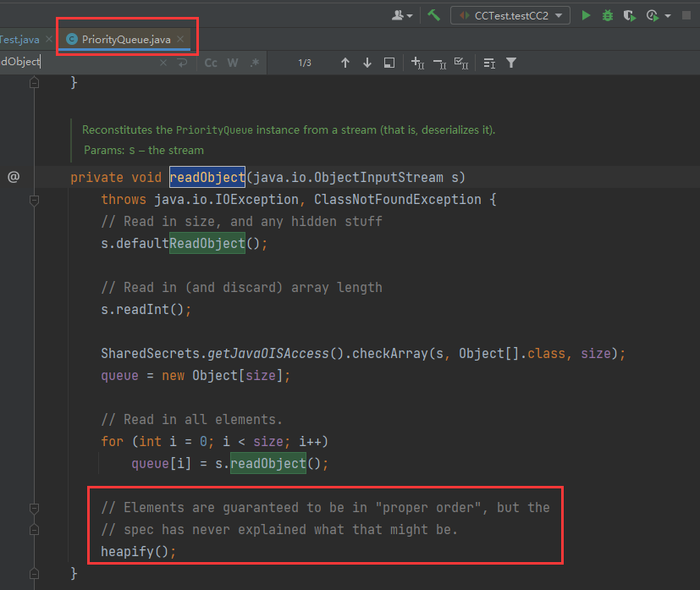Go to previous occurrence with up arrow
Viewport: 700px width, 590px height.
(345, 63)
